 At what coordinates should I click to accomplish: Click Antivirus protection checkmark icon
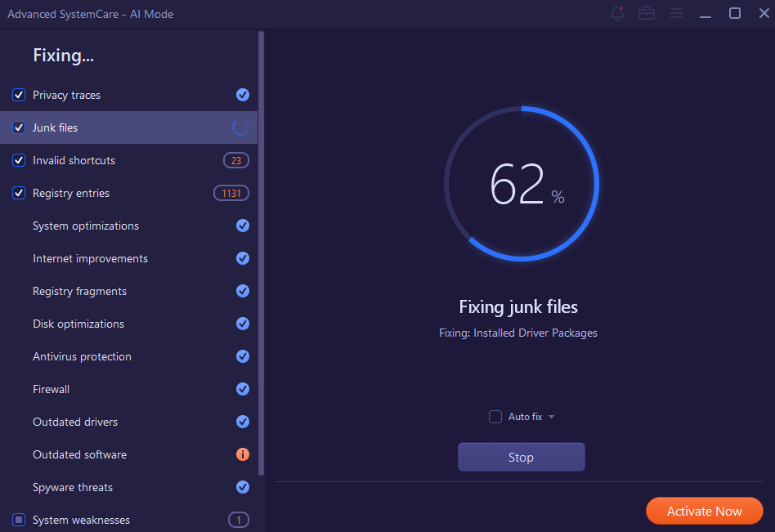click(x=242, y=356)
